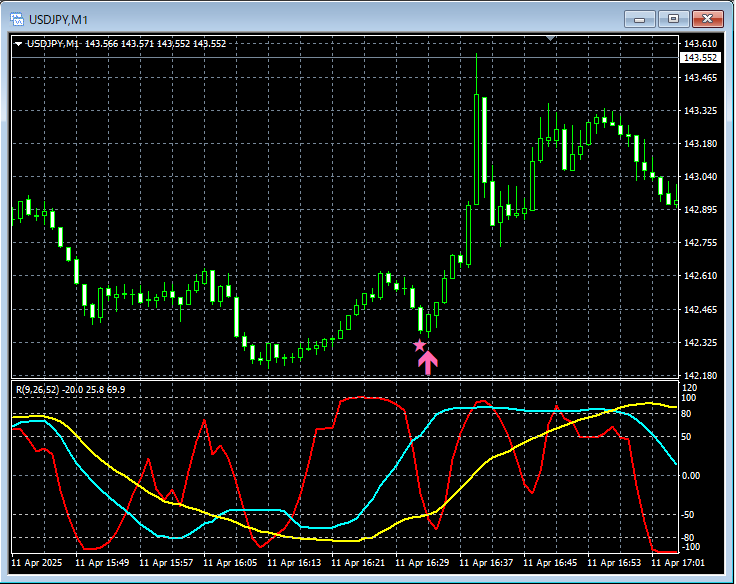Viewport: 736px width, 584px height.
Task: Expand the chart's top-left dropdown triangle
Action: (18, 44)
